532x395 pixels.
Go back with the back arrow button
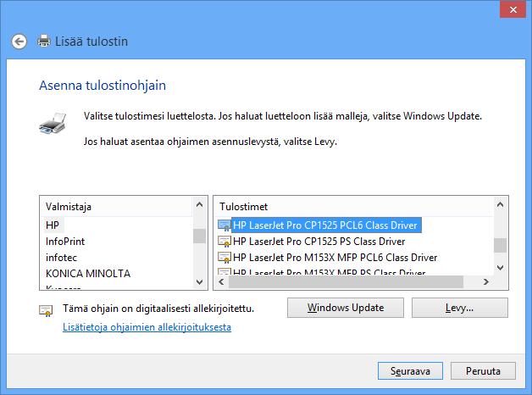[19, 42]
